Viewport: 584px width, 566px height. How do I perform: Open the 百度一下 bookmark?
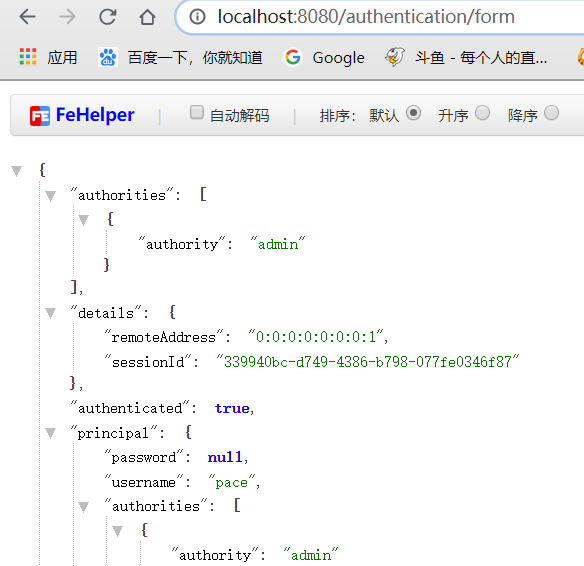point(180,57)
